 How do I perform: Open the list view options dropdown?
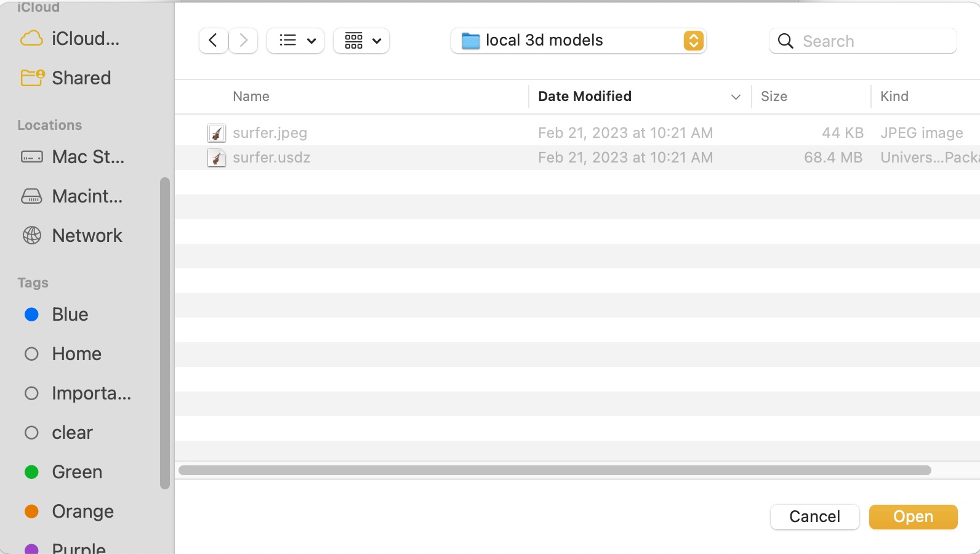(296, 41)
